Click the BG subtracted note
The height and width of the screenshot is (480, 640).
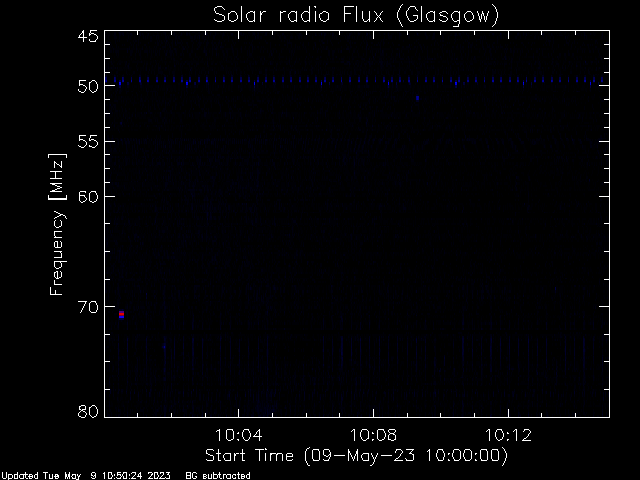(218, 476)
